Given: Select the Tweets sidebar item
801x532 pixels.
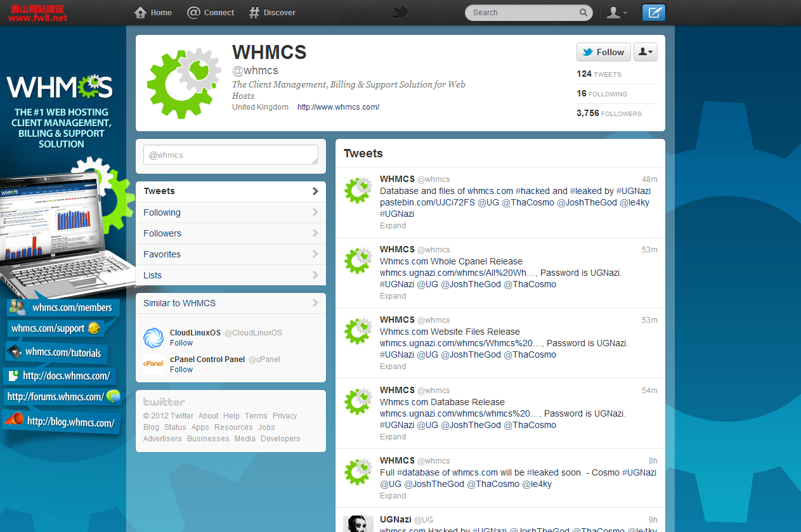Looking at the screenshot, I should [230, 191].
